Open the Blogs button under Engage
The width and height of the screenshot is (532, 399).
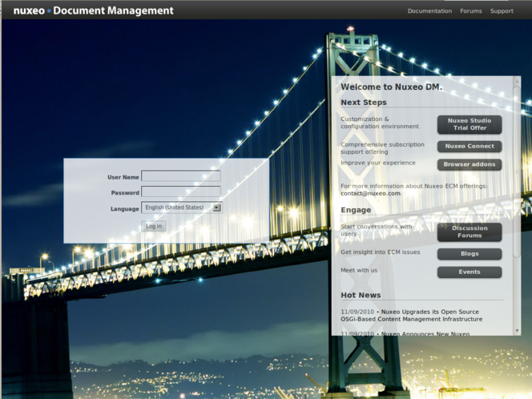pyautogui.click(x=470, y=254)
